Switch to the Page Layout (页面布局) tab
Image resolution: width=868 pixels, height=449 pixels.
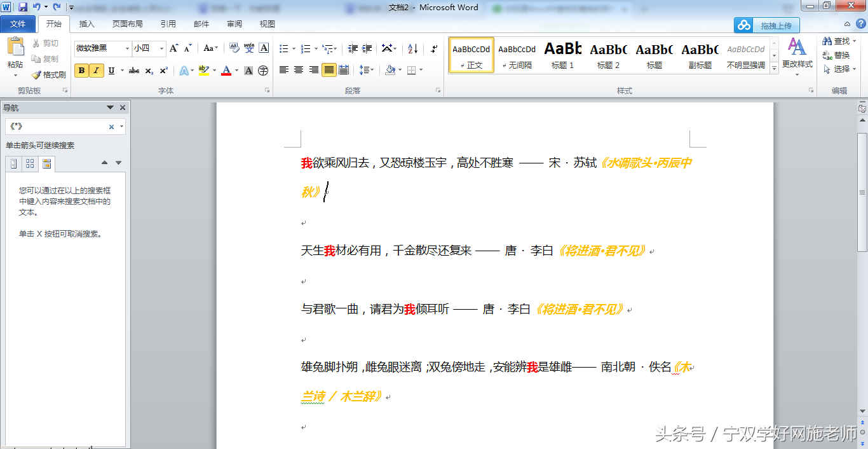point(127,24)
